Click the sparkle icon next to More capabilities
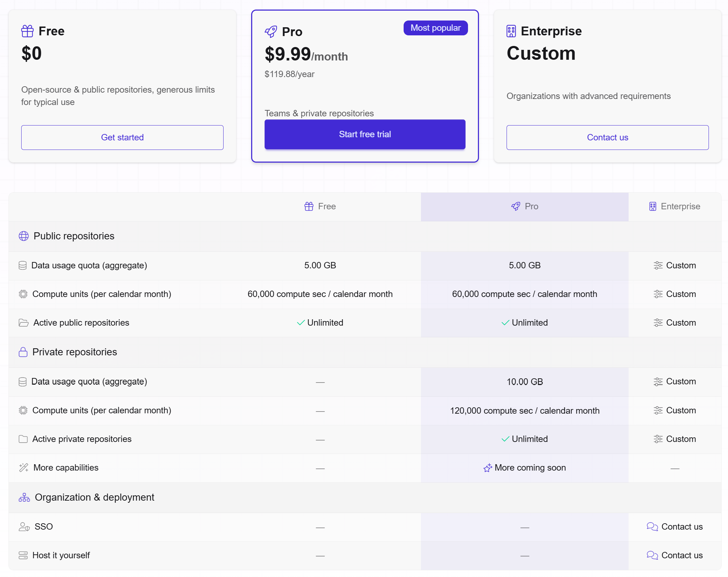728x577 pixels. pos(23,467)
